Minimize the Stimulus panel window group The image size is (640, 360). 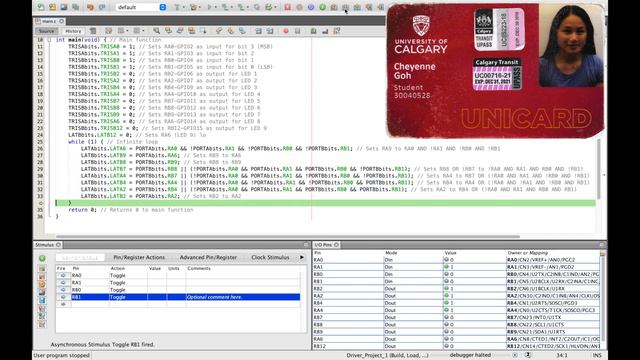(306, 245)
